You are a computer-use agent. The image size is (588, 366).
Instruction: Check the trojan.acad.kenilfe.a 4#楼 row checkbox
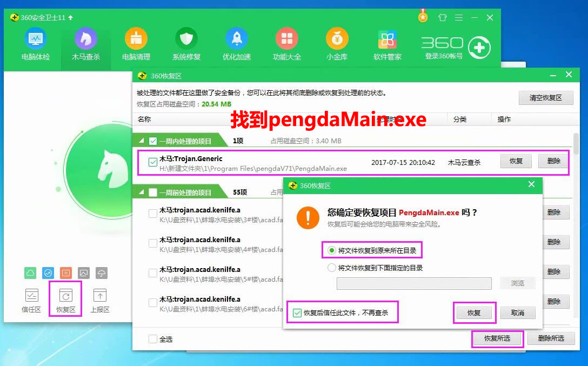coord(152,243)
